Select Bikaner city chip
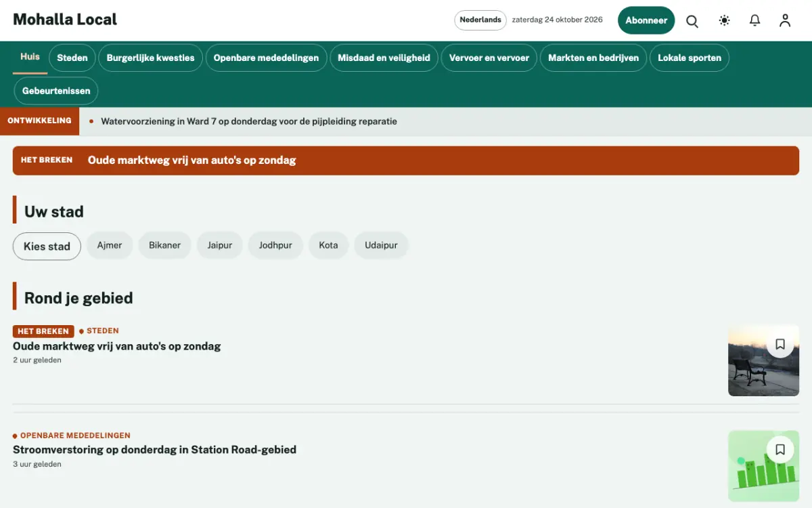 [x=165, y=245]
